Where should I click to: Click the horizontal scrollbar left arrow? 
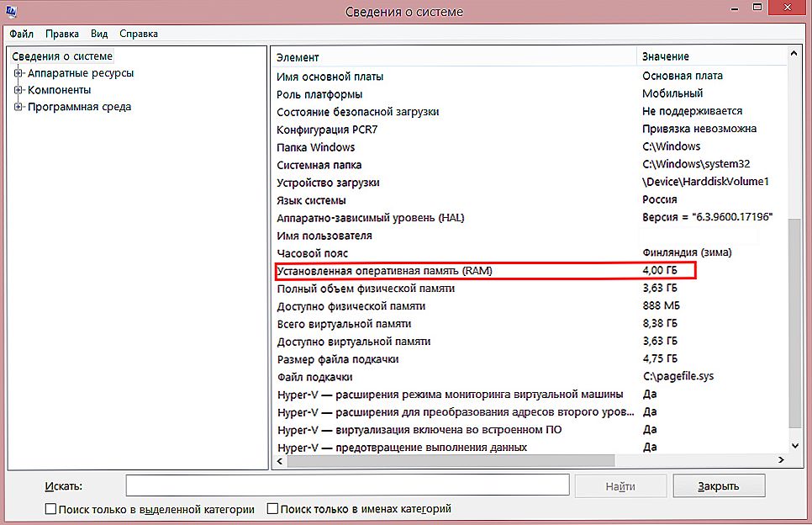[x=280, y=461]
